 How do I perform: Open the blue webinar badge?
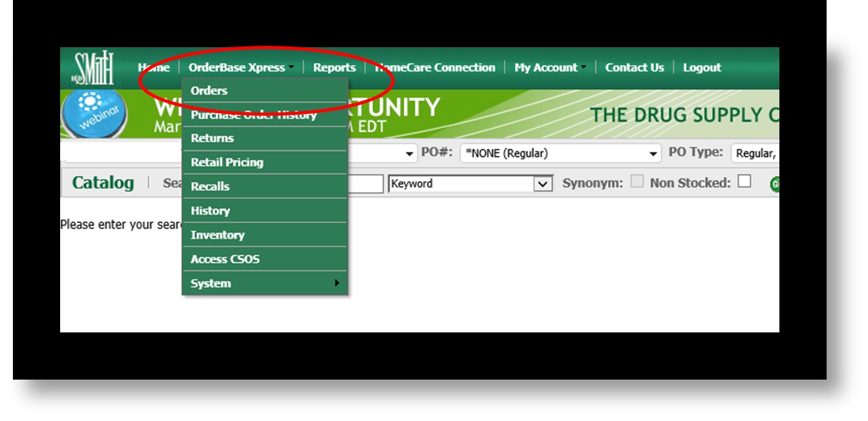coord(94,113)
